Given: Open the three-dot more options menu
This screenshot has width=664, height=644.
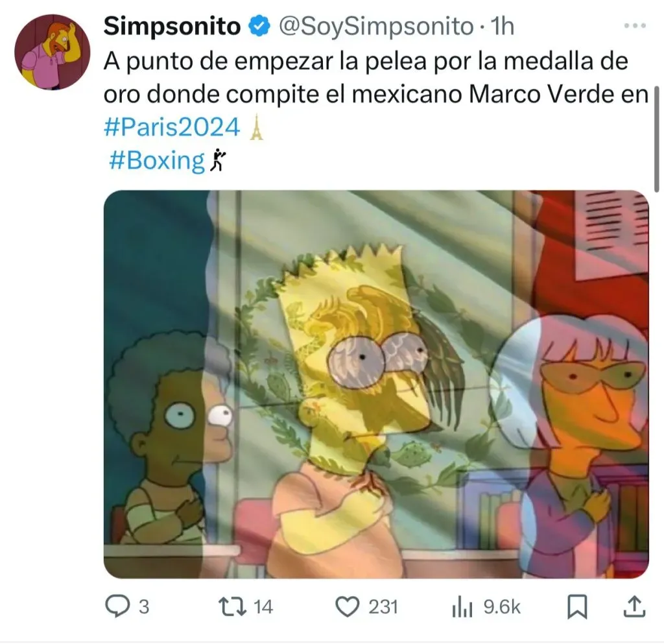Looking at the screenshot, I should pos(635,26).
